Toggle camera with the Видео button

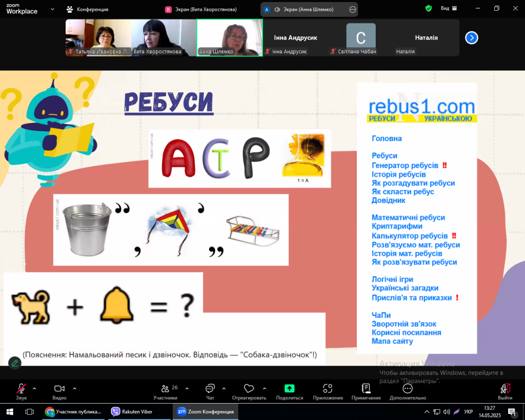(59, 391)
